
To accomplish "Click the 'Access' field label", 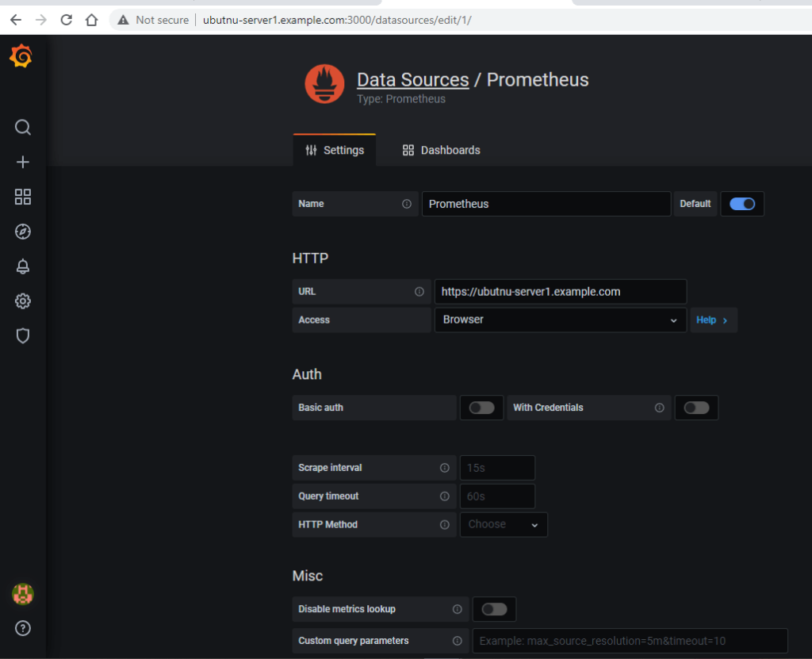I will coord(314,320).
